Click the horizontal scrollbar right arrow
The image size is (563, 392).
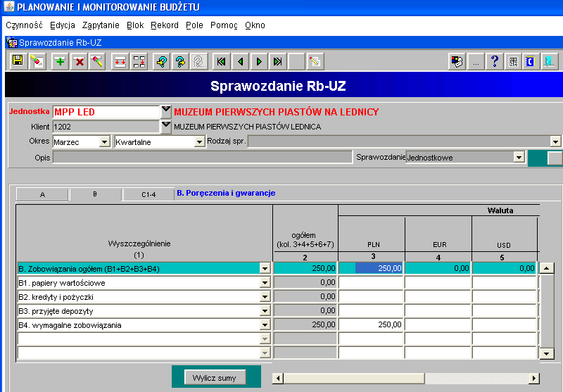pyautogui.click(x=534, y=378)
